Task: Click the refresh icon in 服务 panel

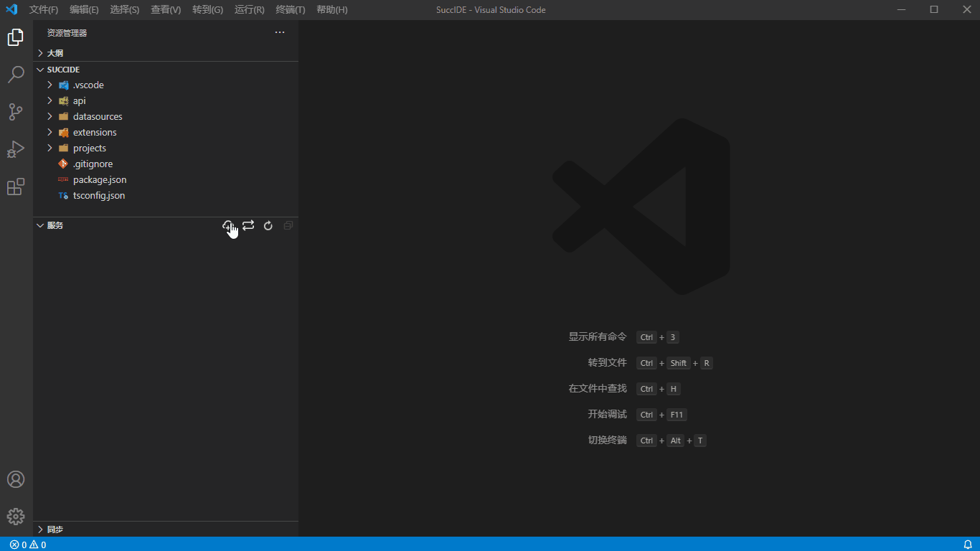Action: [x=268, y=225]
